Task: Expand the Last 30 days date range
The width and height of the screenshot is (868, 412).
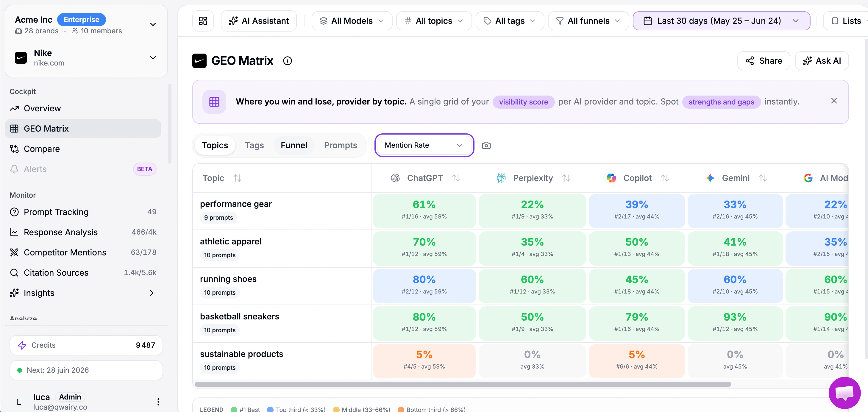Action: pyautogui.click(x=721, y=21)
